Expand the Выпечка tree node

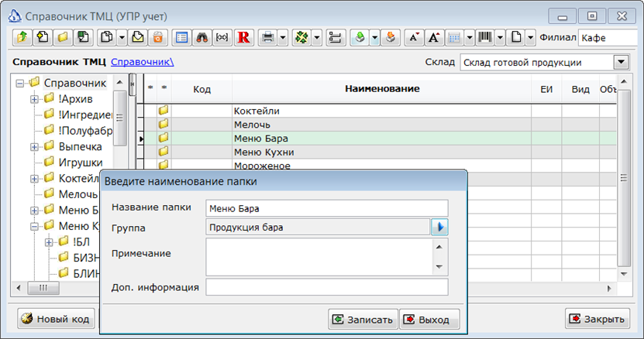click(x=35, y=147)
